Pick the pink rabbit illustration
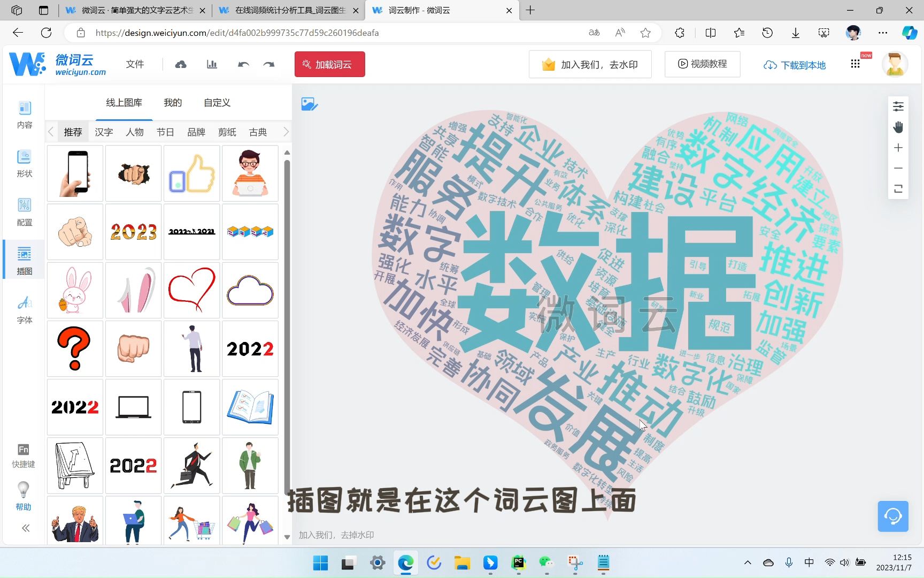This screenshot has height=578, width=924. pos(75,290)
